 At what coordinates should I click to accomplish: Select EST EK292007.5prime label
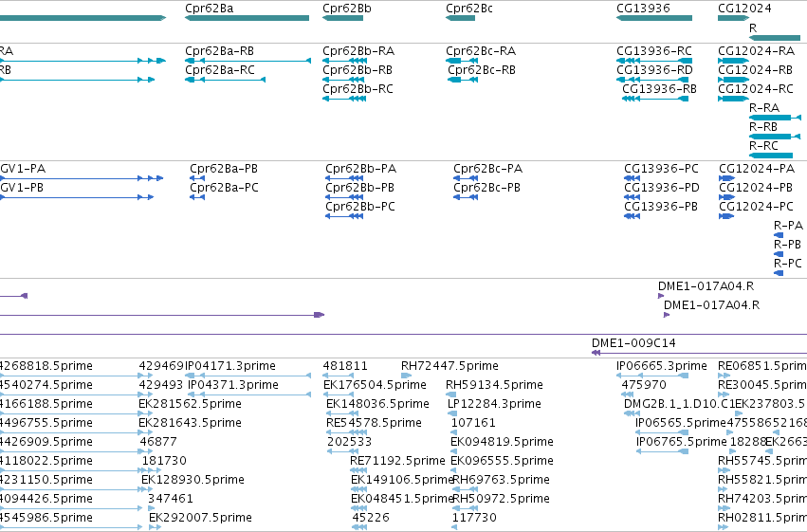click(200, 518)
